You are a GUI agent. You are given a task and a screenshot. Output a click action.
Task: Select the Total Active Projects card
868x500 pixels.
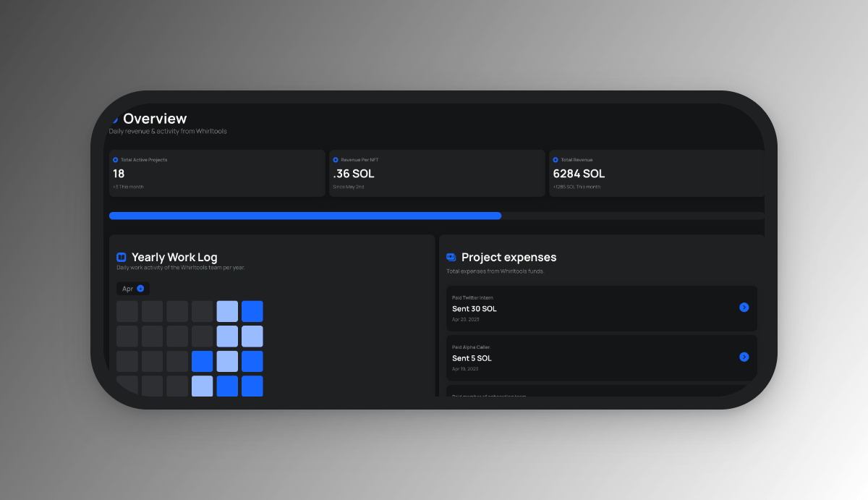(x=217, y=174)
